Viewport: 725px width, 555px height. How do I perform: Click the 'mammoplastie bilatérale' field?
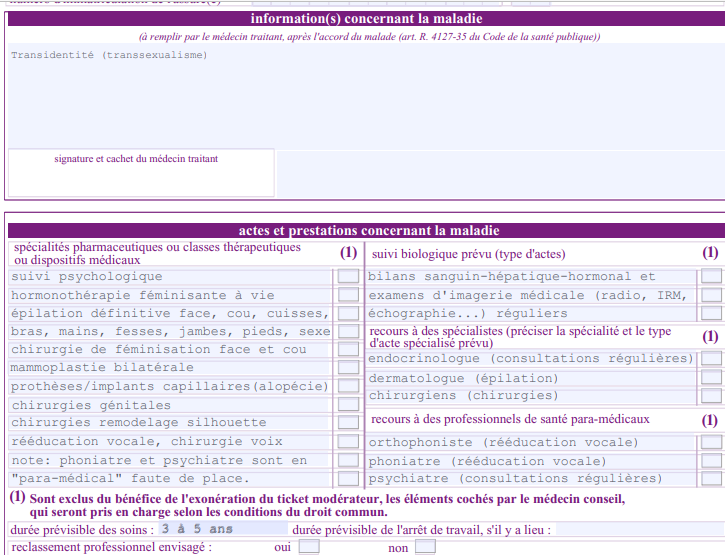[x=170, y=367]
